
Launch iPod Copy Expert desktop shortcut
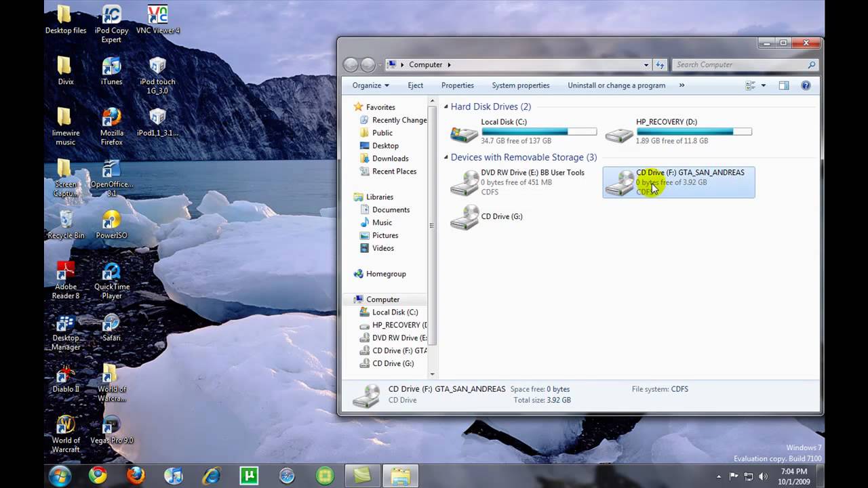[x=111, y=24]
